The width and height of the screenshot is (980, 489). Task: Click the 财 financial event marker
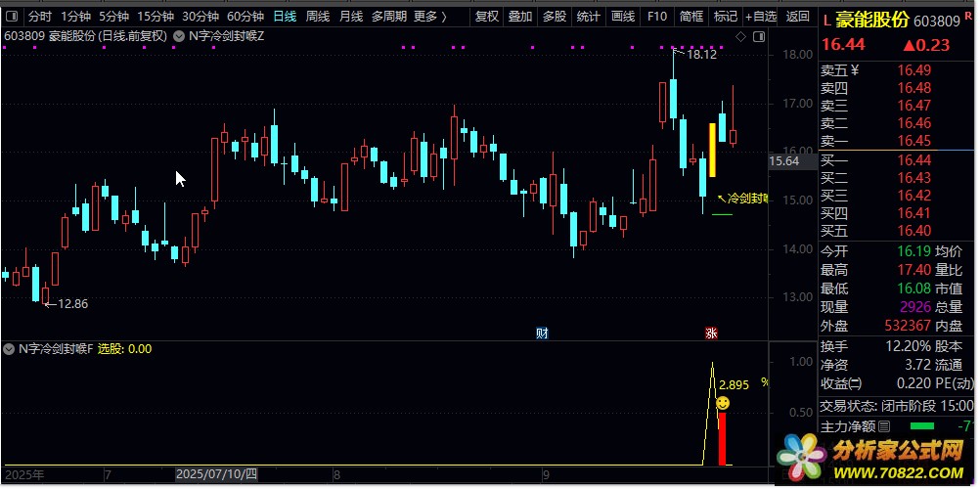pos(542,333)
